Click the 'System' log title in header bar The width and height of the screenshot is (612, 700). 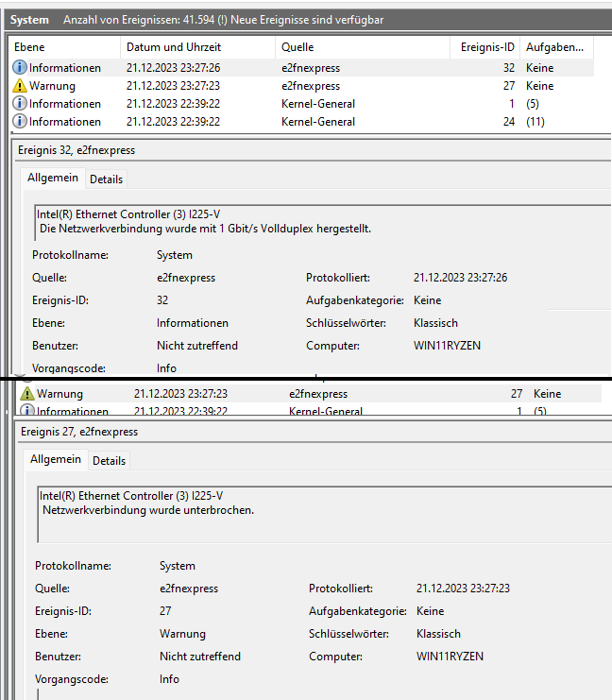(29, 20)
